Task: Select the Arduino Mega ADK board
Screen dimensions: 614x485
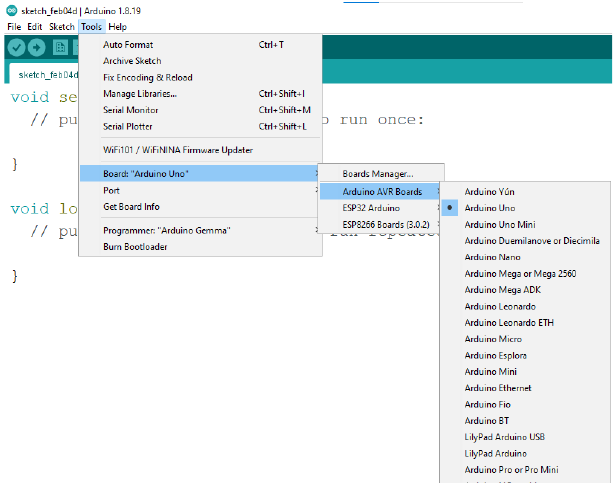Action: click(526, 290)
